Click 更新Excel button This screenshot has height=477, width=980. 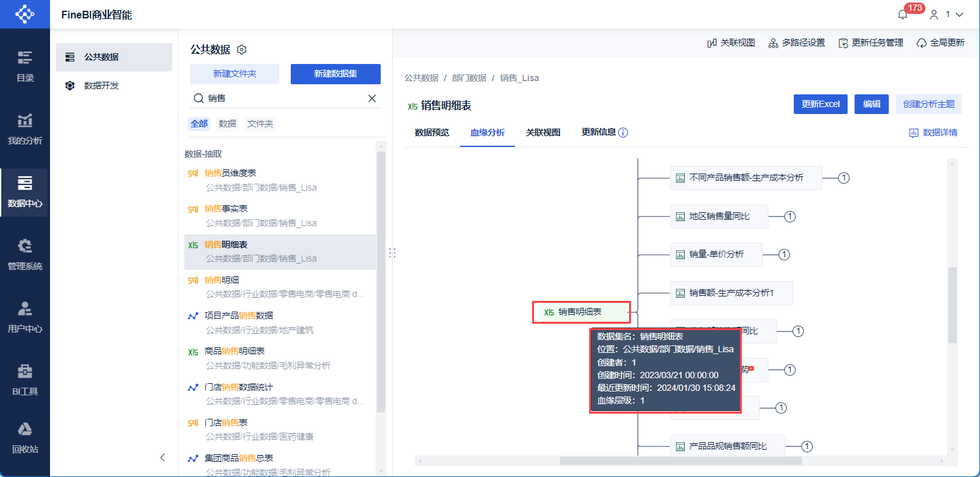(820, 105)
